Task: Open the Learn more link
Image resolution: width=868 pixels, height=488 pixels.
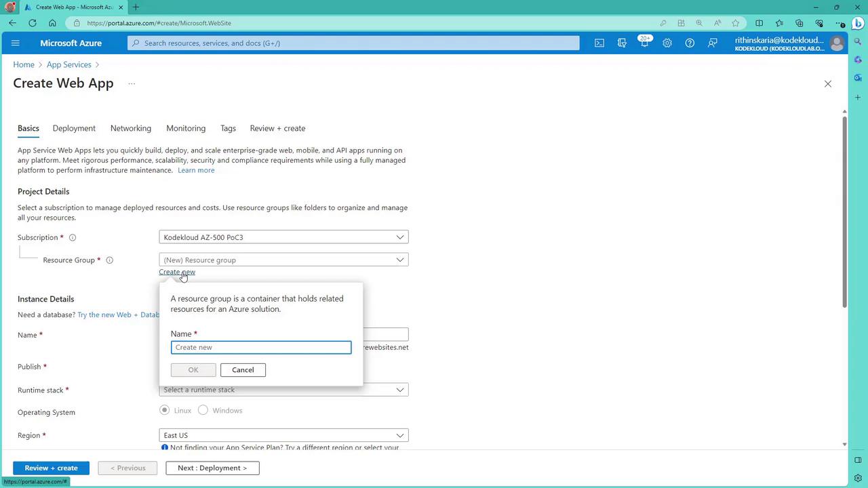Action: coord(196,170)
